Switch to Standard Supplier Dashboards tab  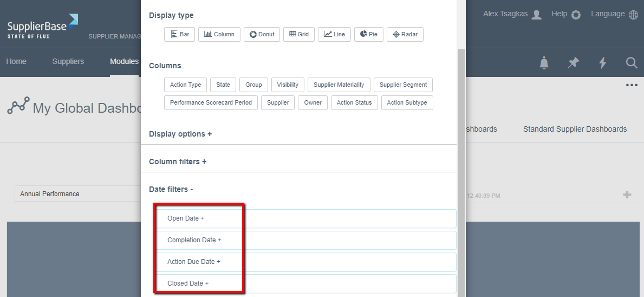(x=575, y=129)
